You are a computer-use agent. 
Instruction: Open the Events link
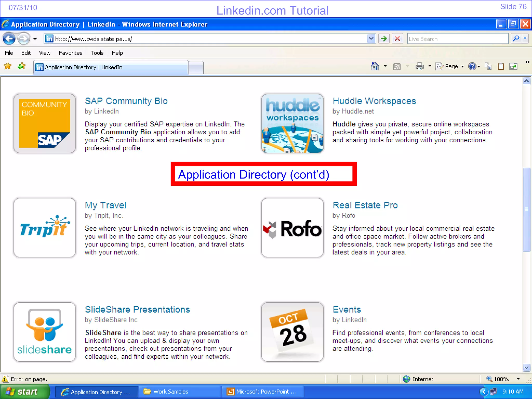point(347,309)
